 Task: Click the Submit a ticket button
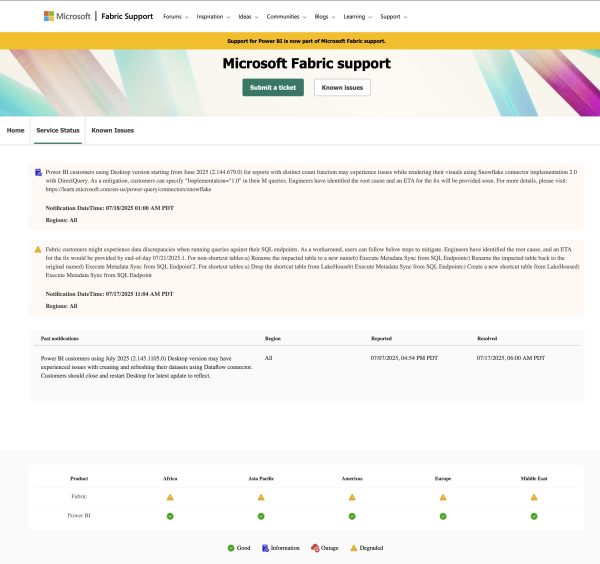coord(273,88)
